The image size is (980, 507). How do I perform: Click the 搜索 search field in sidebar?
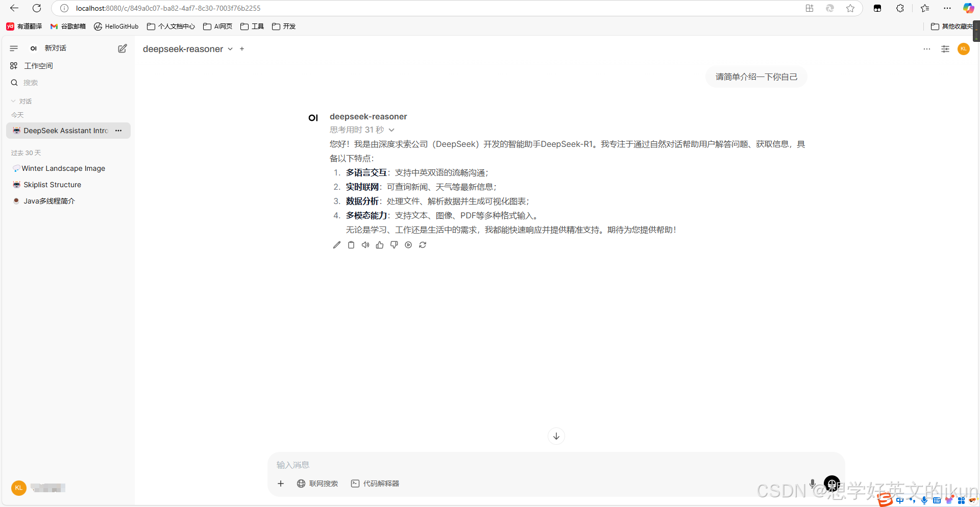click(x=68, y=83)
